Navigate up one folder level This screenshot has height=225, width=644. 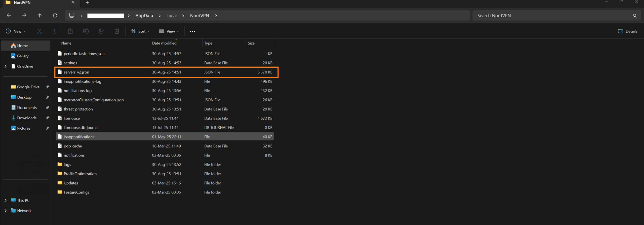click(x=39, y=16)
